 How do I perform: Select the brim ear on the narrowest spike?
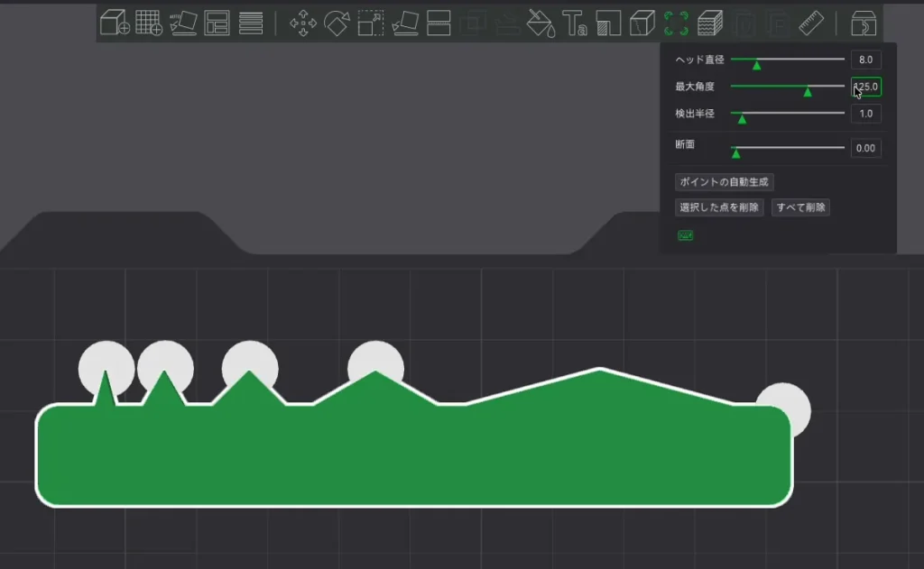pos(106,370)
